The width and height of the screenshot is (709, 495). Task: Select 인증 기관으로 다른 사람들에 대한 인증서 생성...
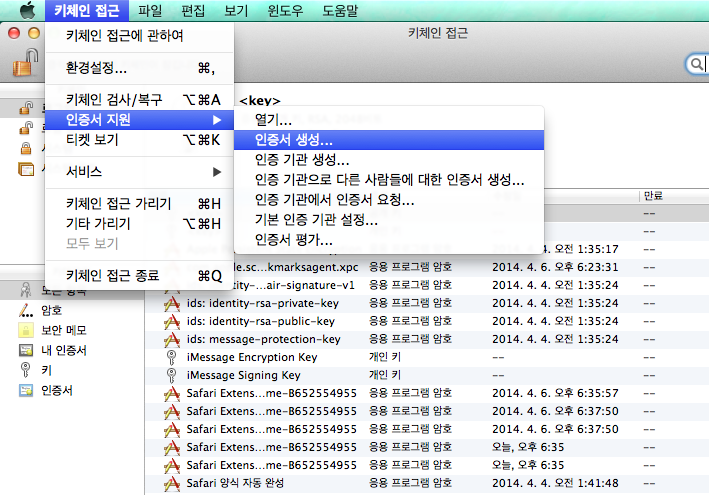(389, 179)
